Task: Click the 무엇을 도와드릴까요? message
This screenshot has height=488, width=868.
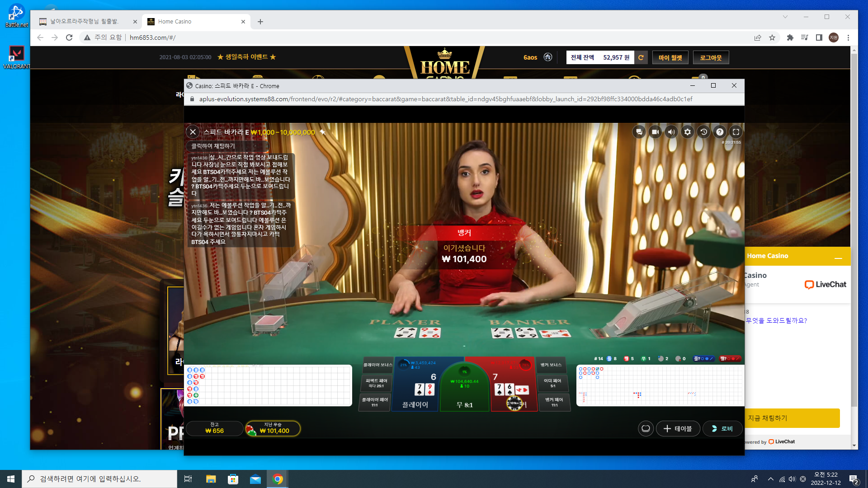Action: coord(776,320)
